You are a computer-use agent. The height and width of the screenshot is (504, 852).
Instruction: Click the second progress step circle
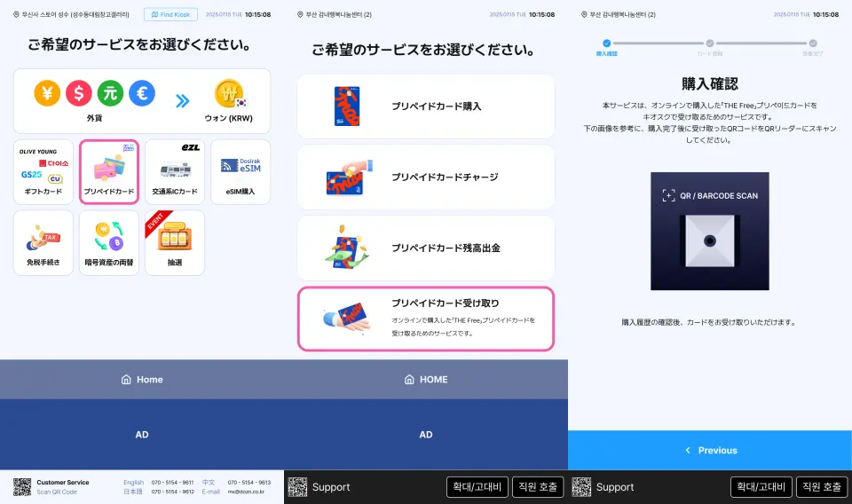[x=710, y=43]
